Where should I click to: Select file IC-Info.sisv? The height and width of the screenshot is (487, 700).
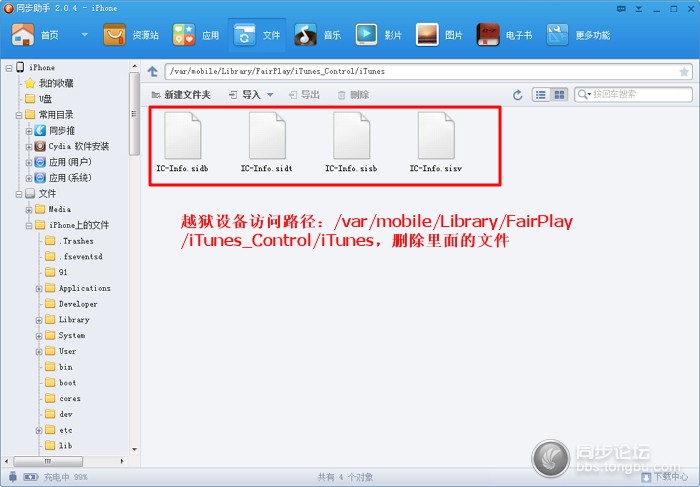(436, 142)
